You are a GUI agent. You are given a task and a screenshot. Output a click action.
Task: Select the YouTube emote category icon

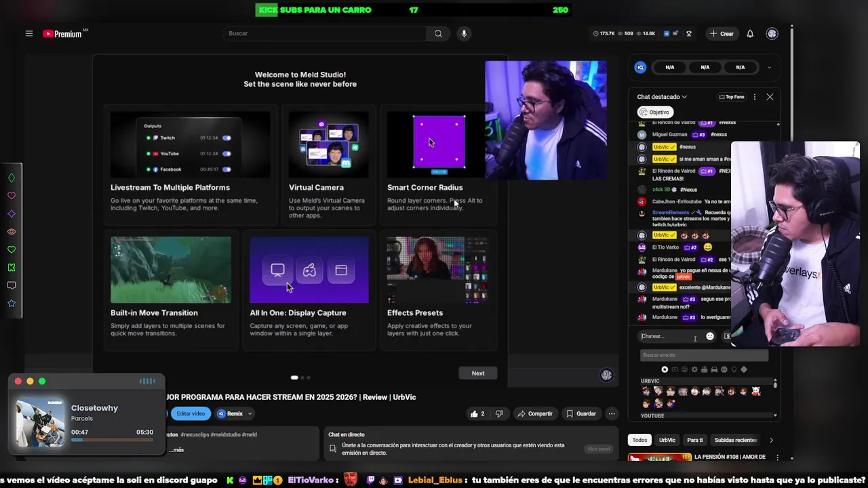pos(675,369)
